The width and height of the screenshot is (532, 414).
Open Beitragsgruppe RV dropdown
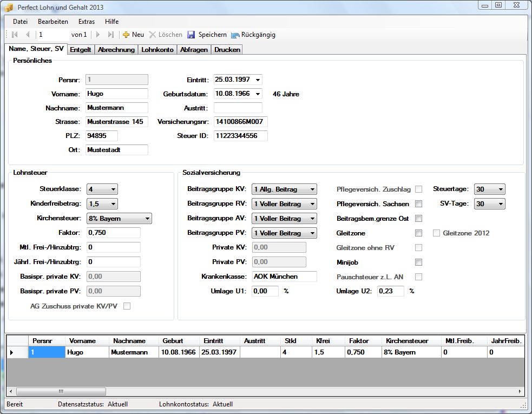pos(284,203)
